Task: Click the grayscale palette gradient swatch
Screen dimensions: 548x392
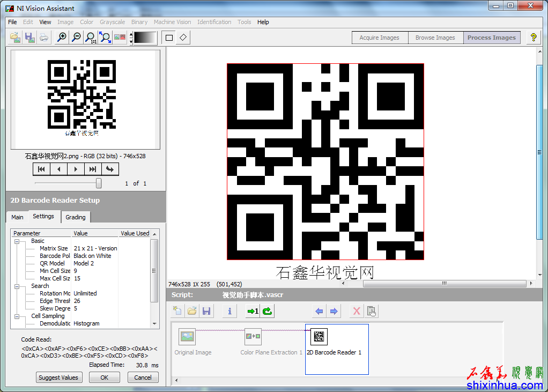Action: pyautogui.click(x=145, y=38)
